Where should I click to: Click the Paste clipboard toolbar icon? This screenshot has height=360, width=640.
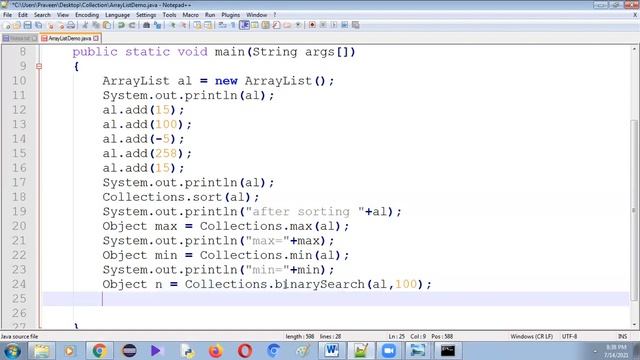[107, 25]
